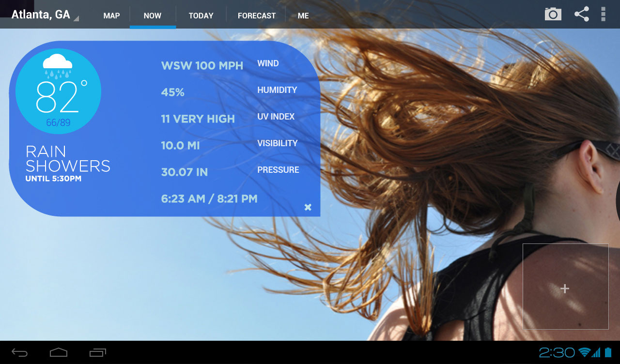
Task: Tap the Rain Showers condition text
Action: pos(68,159)
